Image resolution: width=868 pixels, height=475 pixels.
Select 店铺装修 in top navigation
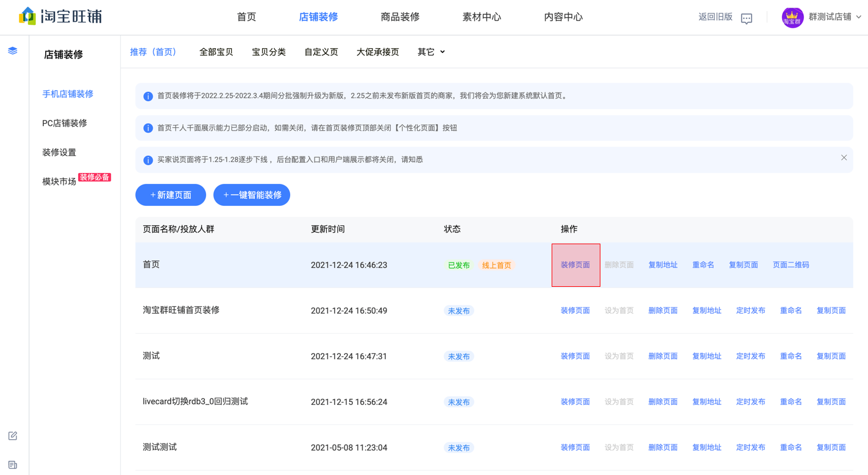coord(318,17)
